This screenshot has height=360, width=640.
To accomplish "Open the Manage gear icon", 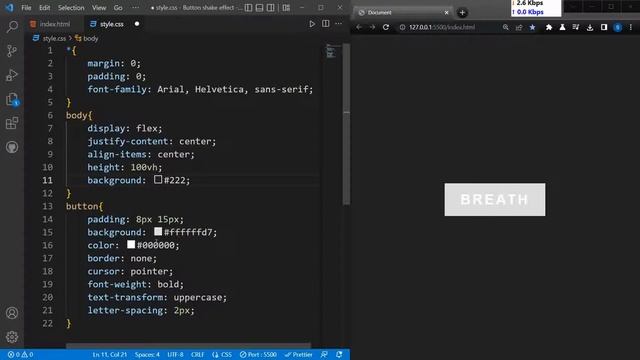I will pos(12,337).
